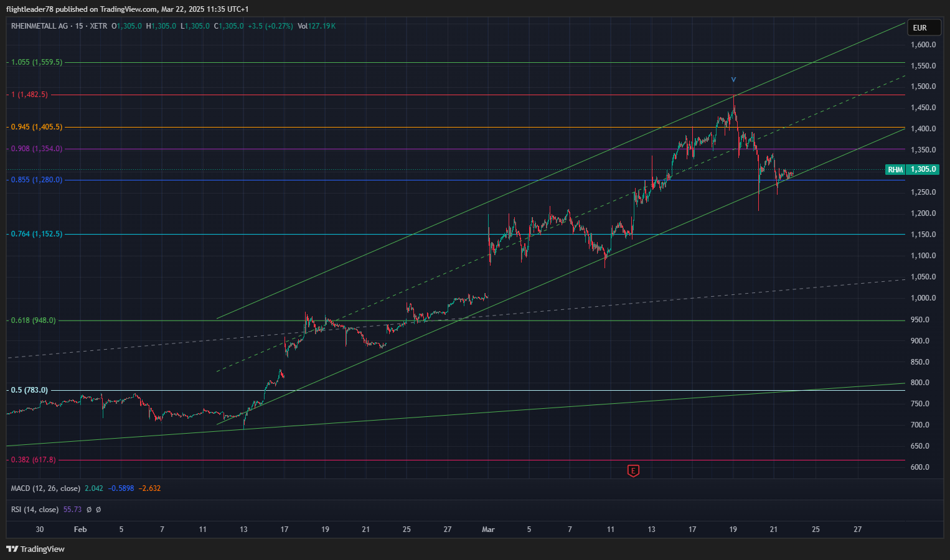The width and height of the screenshot is (950, 560).
Task: Click the 1,150.0 price axis label
Action: click(x=923, y=235)
